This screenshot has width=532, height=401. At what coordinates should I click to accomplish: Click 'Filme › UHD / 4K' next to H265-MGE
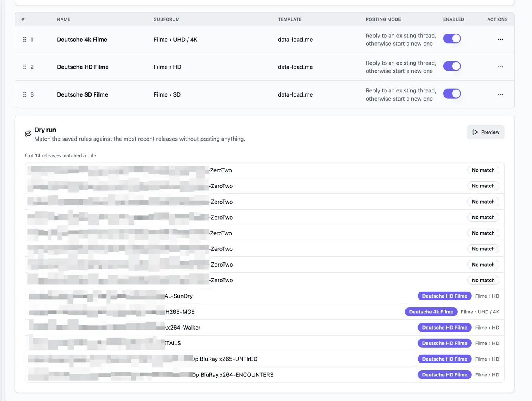click(480, 312)
